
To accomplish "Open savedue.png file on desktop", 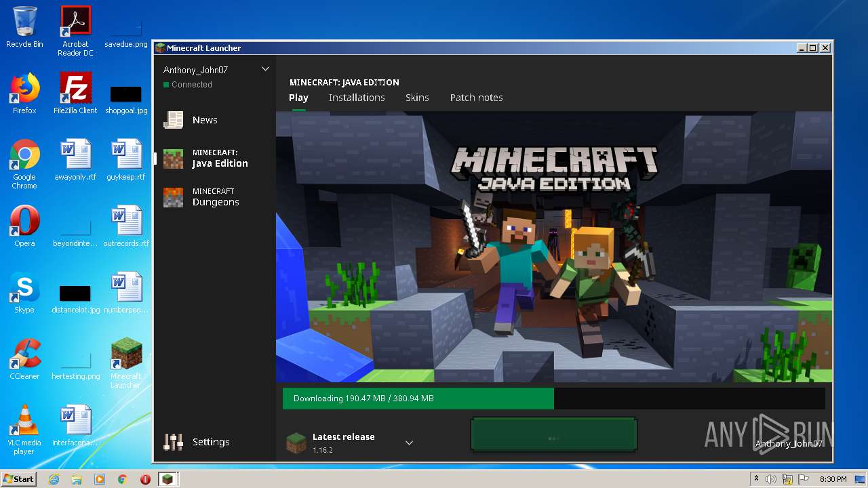I will coord(126,33).
